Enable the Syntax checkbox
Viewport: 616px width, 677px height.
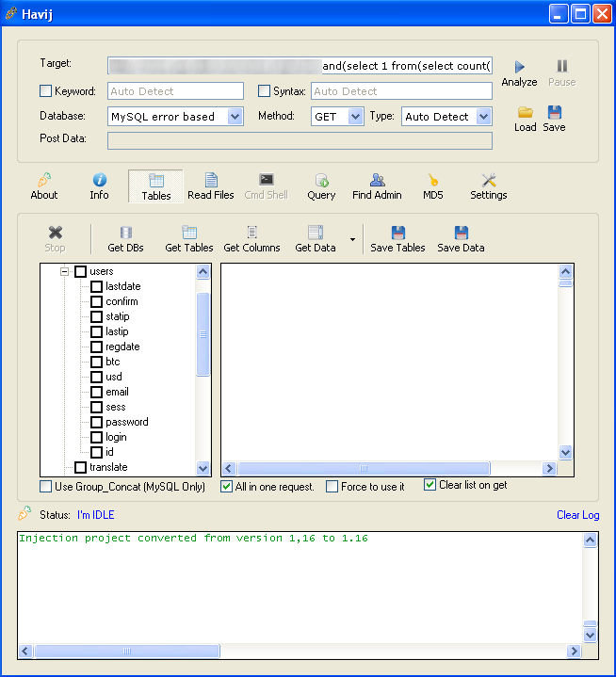264,91
